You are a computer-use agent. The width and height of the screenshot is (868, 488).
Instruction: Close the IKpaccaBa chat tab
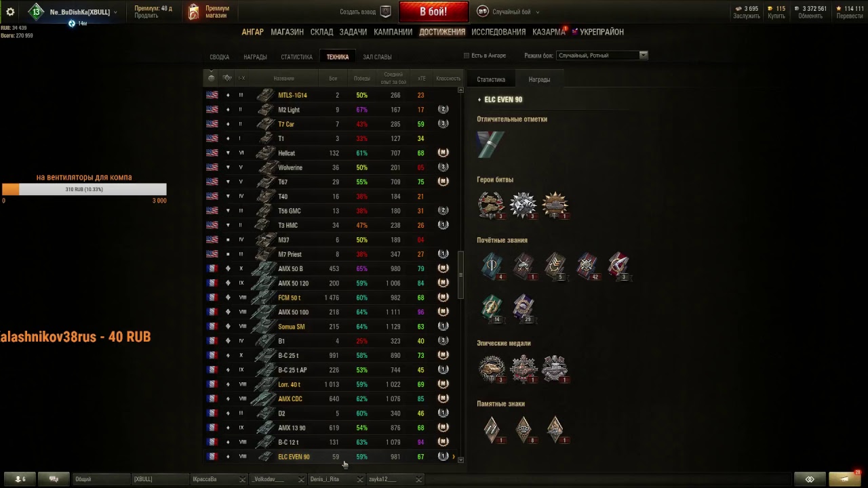(242, 479)
